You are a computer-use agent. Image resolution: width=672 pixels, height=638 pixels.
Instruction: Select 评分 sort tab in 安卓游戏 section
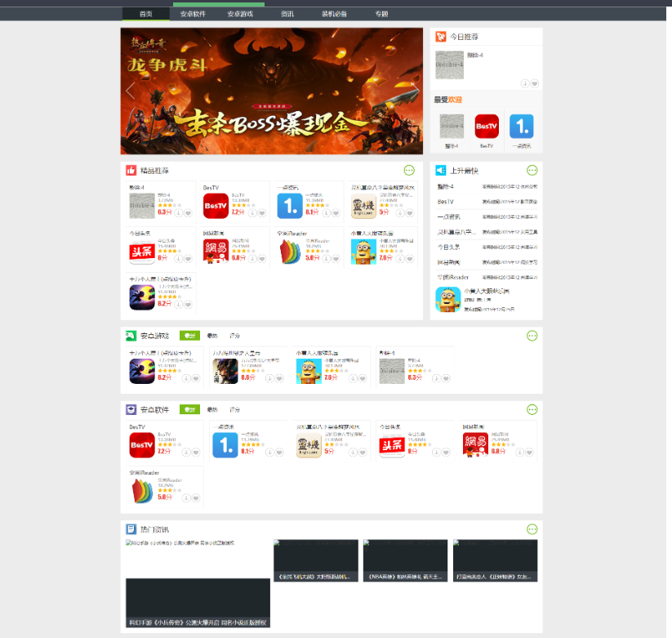[x=235, y=336]
